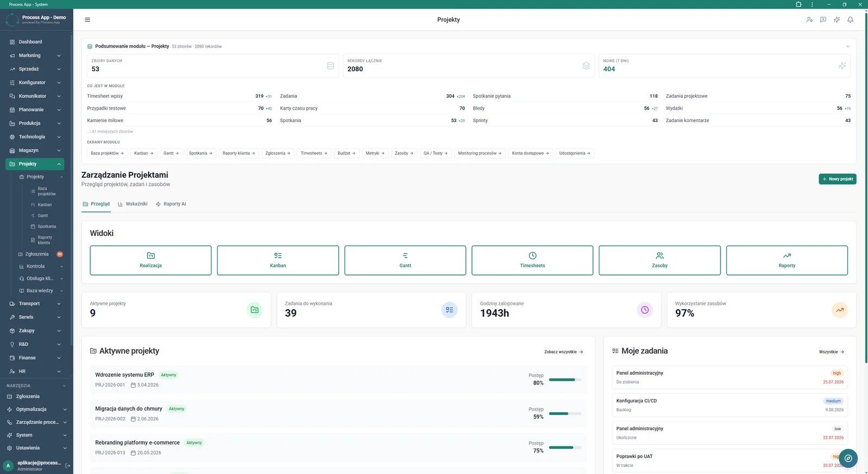Click the Wykorzystanie zasobów trend icon
Image resolution: width=868 pixels, height=474 pixels.
coord(840,310)
